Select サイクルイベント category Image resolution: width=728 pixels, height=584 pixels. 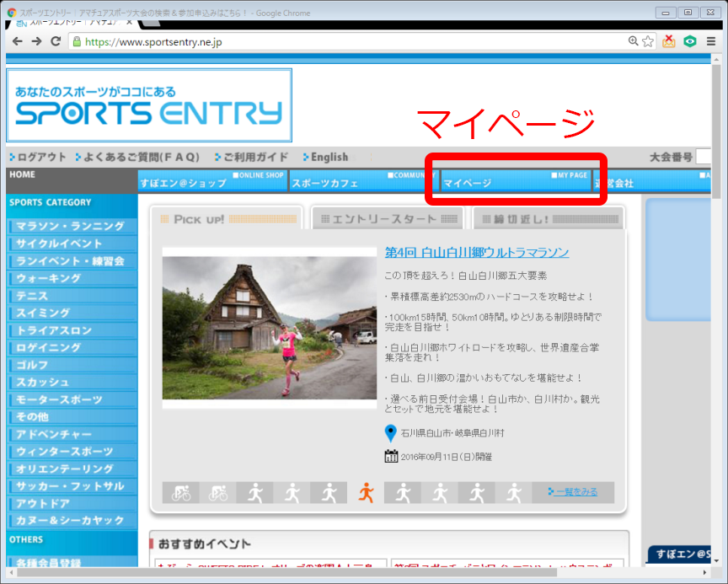tap(72, 244)
